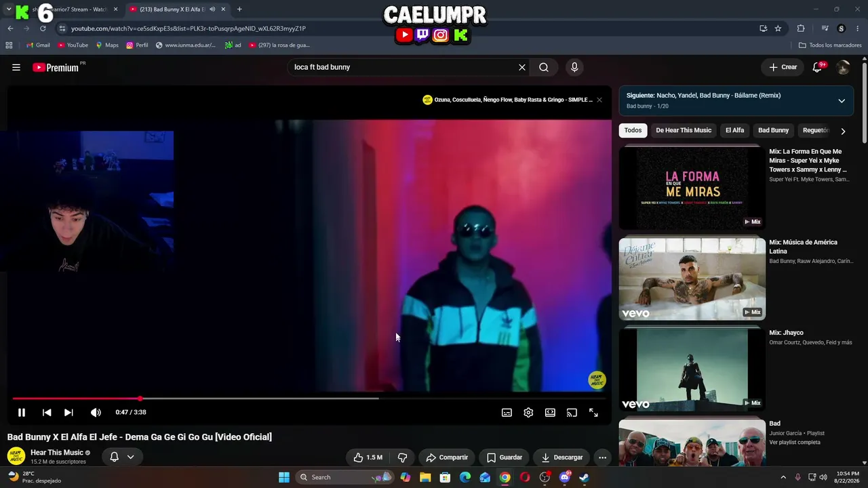Open the YouTube guide hamburger menu

coord(16,67)
